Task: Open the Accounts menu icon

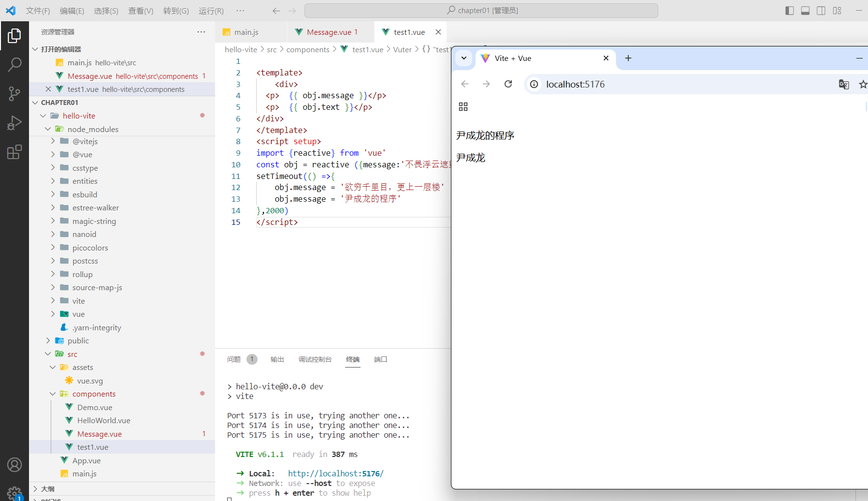Action: (14, 465)
